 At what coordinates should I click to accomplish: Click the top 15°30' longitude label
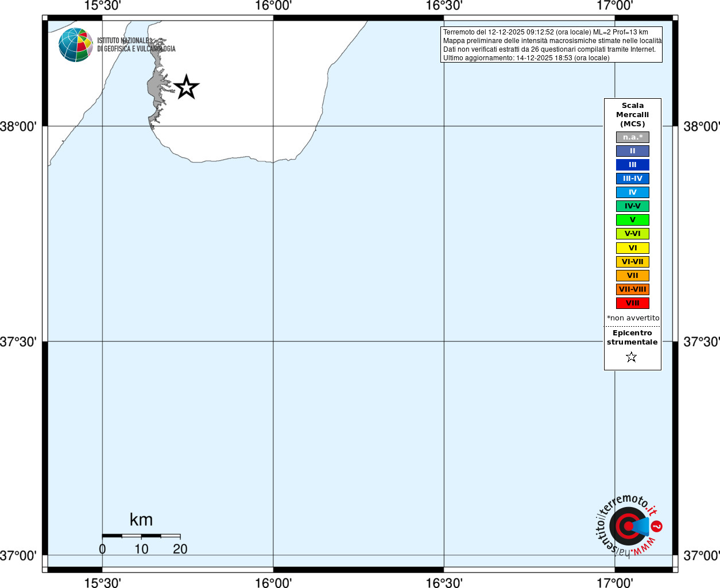102,6
